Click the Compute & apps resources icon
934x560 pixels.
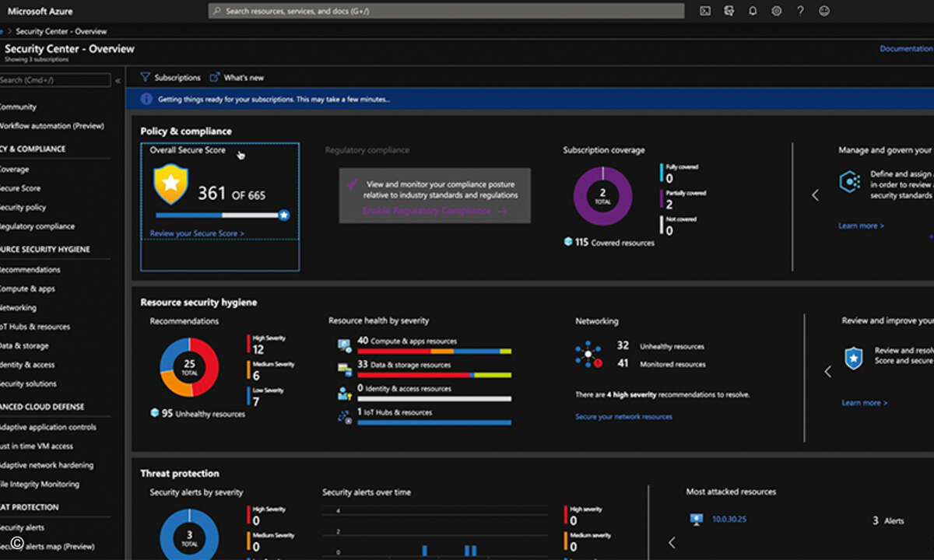click(x=344, y=345)
